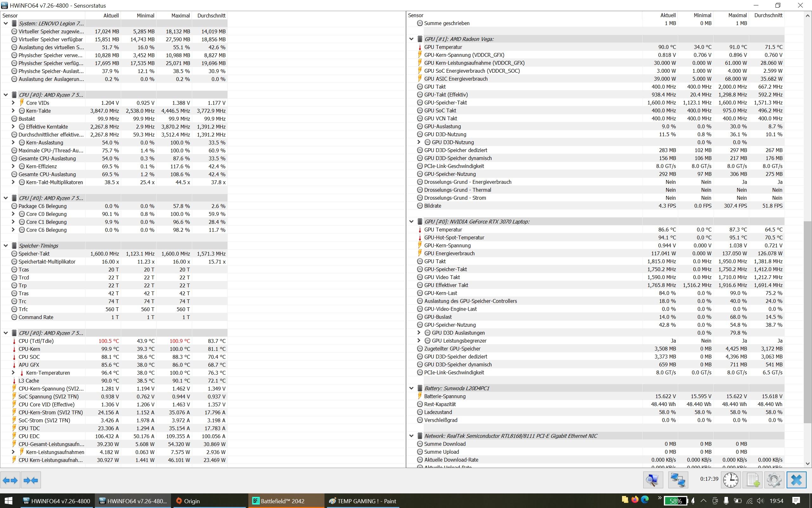Switch to first HWiNFO64 v7.26-4800 taskbar window

pyautogui.click(x=56, y=501)
